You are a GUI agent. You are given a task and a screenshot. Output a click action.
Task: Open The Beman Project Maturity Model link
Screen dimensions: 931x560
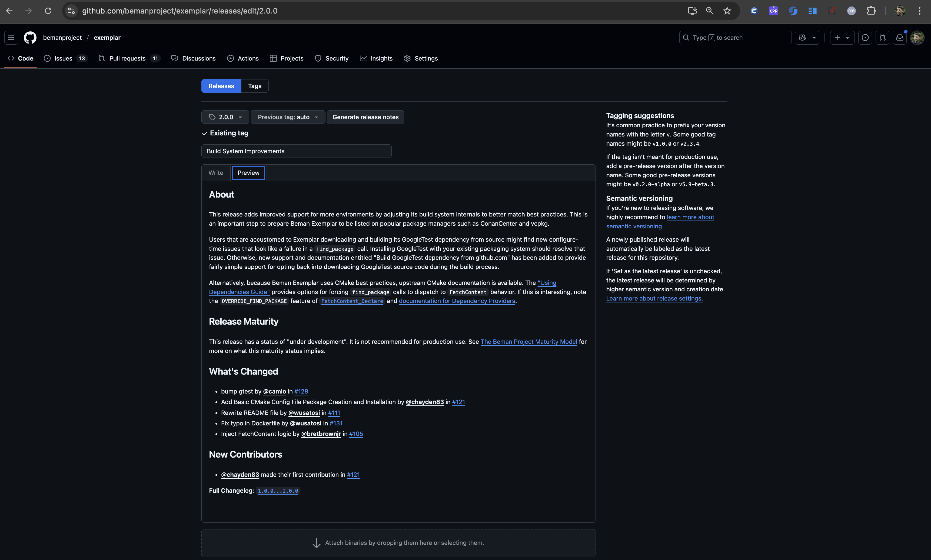[528, 342]
